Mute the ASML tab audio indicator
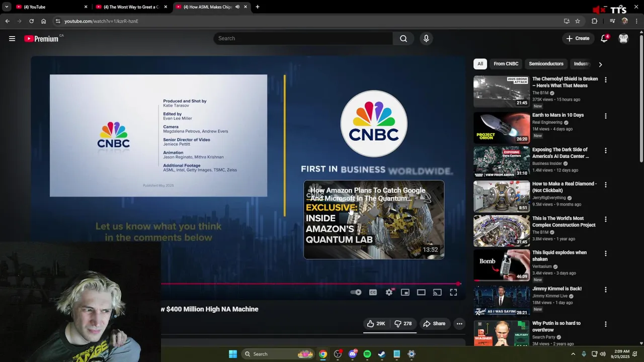The image size is (644, 362). tap(237, 7)
